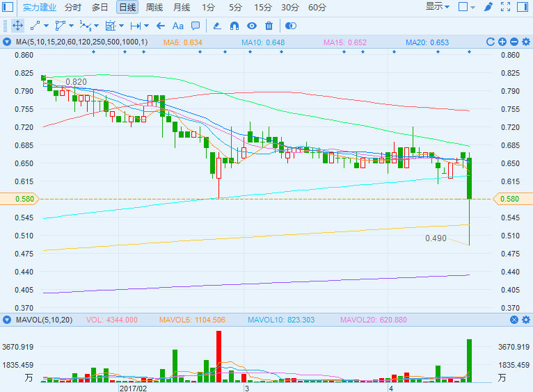Click the MAVOL5: 1104.506 readout

[192, 320]
